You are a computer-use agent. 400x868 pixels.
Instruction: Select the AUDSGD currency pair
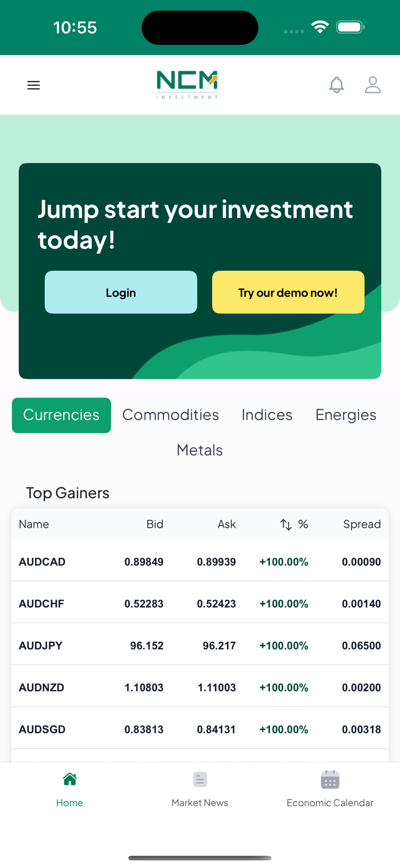[x=199, y=730]
